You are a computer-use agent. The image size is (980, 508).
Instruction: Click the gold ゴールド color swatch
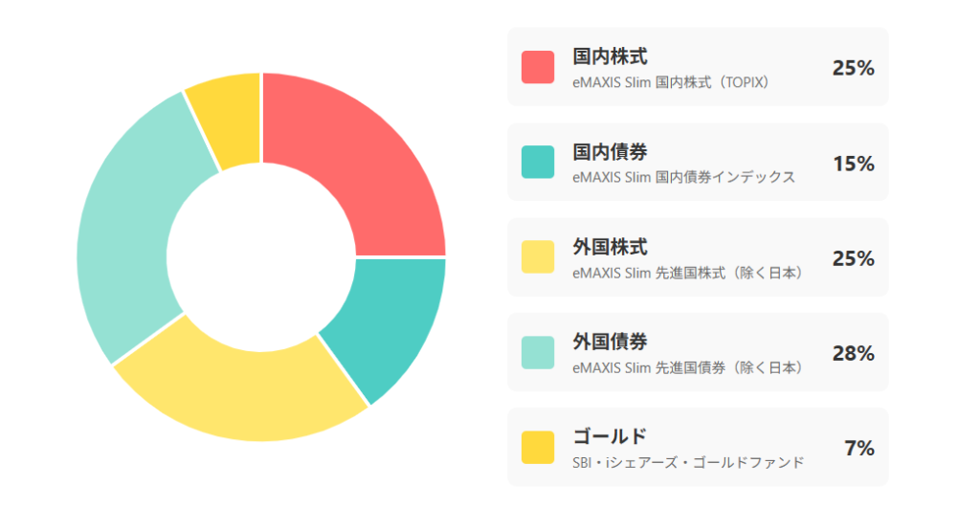click(x=537, y=447)
